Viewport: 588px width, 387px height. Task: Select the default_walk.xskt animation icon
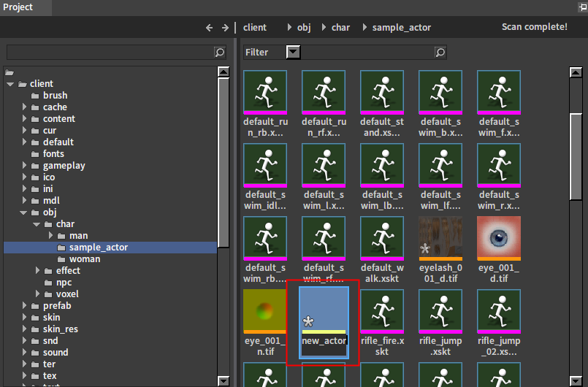[x=382, y=238]
